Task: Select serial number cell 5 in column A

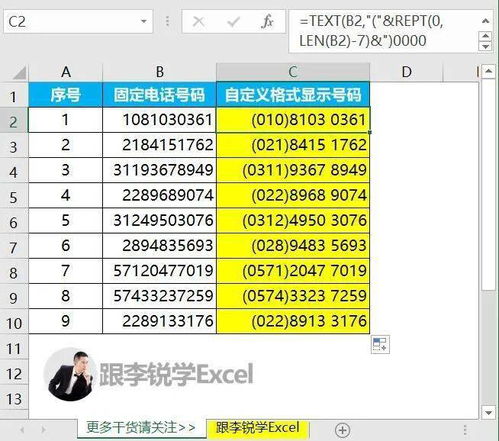Action: (66, 220)
